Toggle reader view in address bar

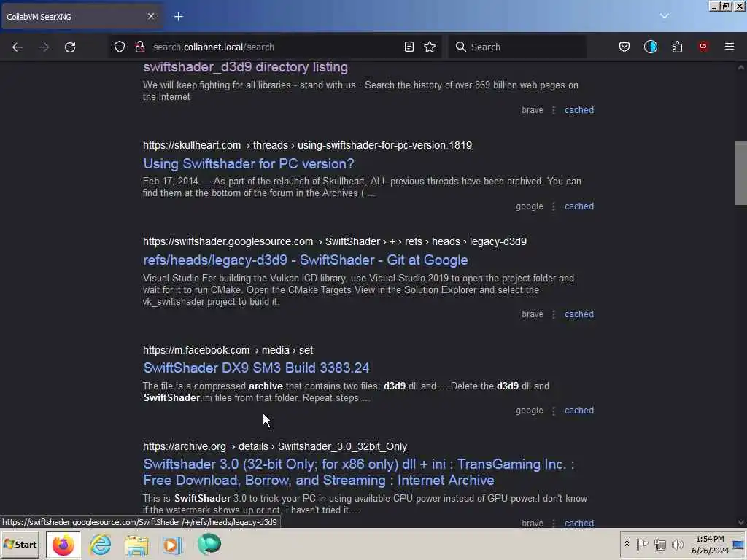click(x=409, y=47)
